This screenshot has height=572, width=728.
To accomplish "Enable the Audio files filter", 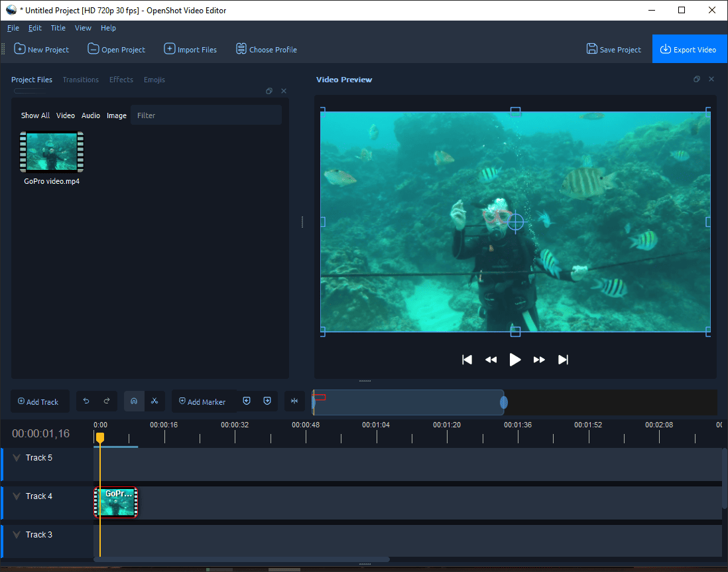I will tap(90, 115).
